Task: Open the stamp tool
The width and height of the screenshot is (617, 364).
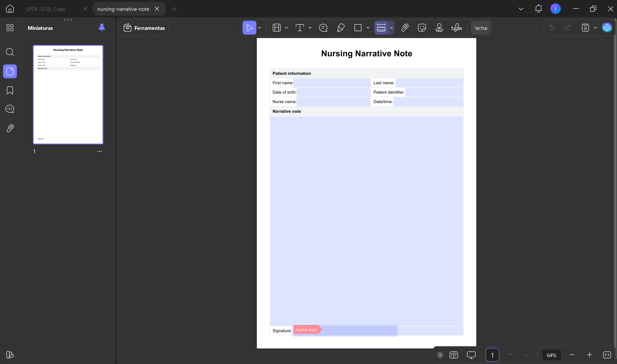Action: (x=439, y=28)
